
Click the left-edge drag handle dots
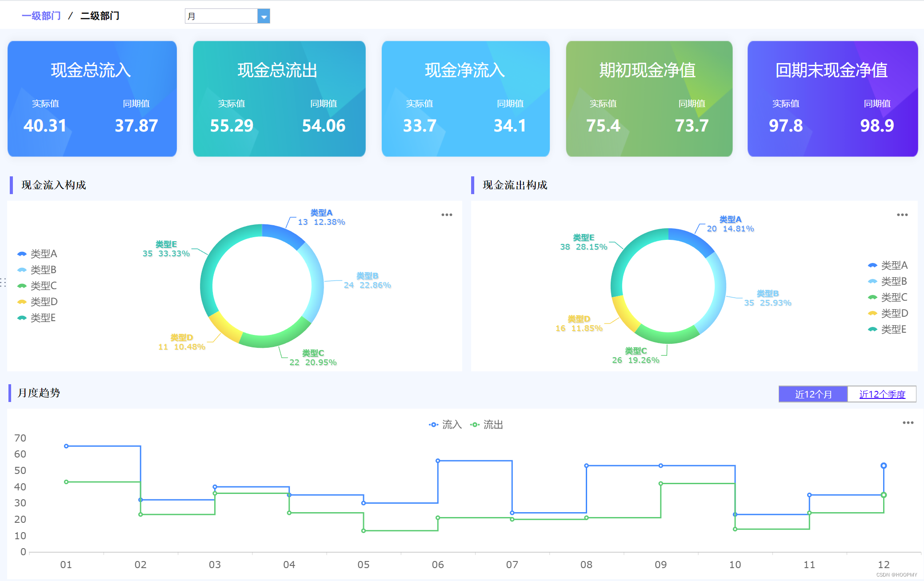pyautogui.click(x=3, y=283)
